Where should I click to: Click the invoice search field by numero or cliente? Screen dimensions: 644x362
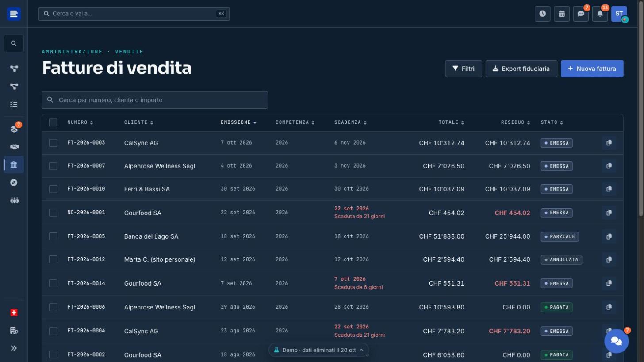coord(155,100)
